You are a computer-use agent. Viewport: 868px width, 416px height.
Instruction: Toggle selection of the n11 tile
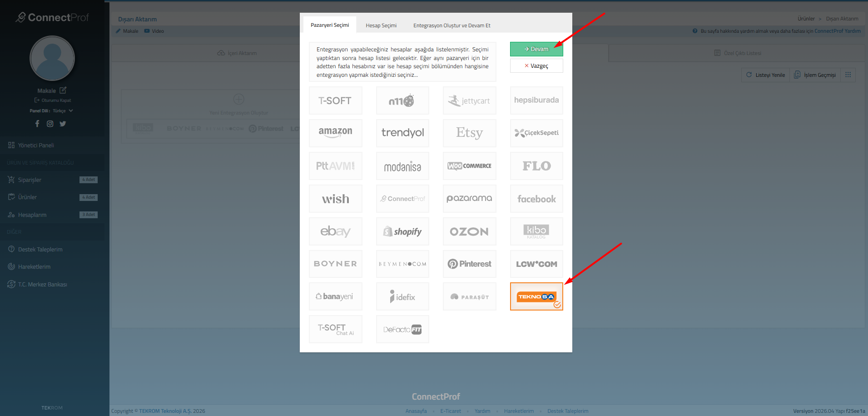click(x=402, y=100)
